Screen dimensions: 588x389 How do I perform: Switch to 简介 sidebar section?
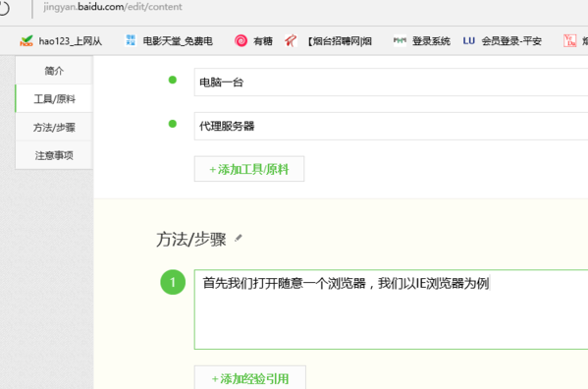pyautogui.click(x=54, y=71)
